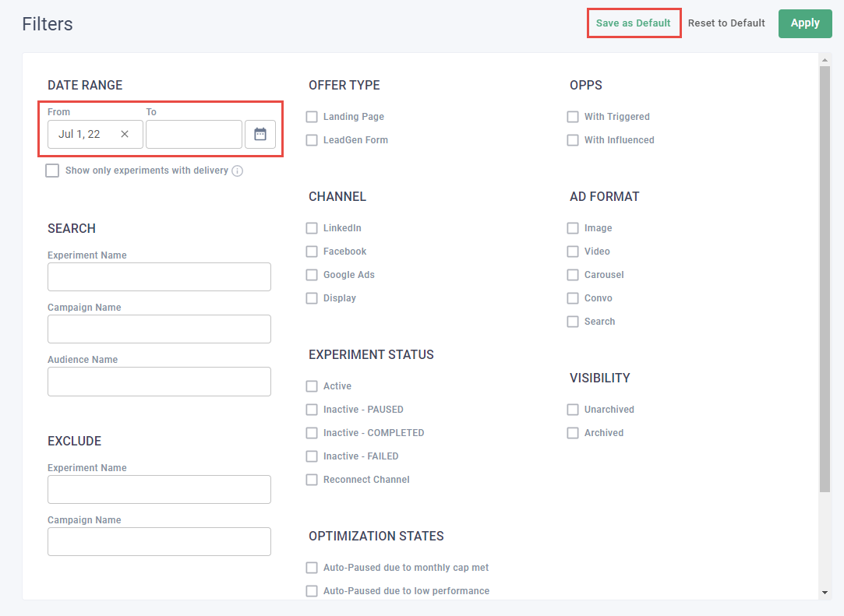Click the info icon beside delivery option

[x=238, y=171]
